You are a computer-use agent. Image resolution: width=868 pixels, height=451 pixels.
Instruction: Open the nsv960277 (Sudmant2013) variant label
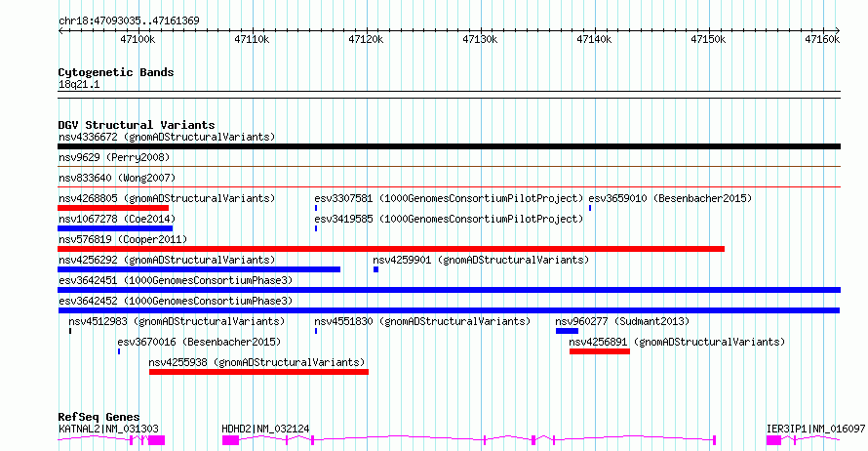point(623,321)
